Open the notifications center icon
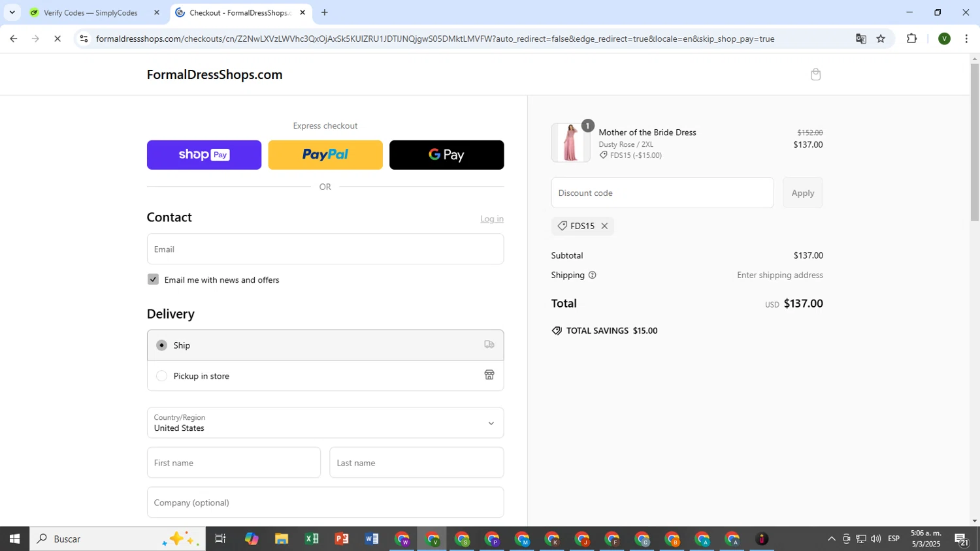Viewport: 980px width, 551px height. 962,539
